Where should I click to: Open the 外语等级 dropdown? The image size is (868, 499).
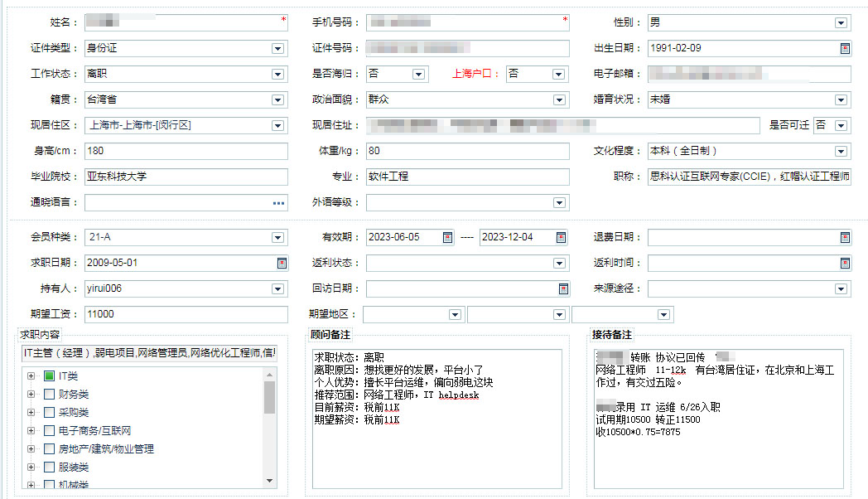[559, 203]
